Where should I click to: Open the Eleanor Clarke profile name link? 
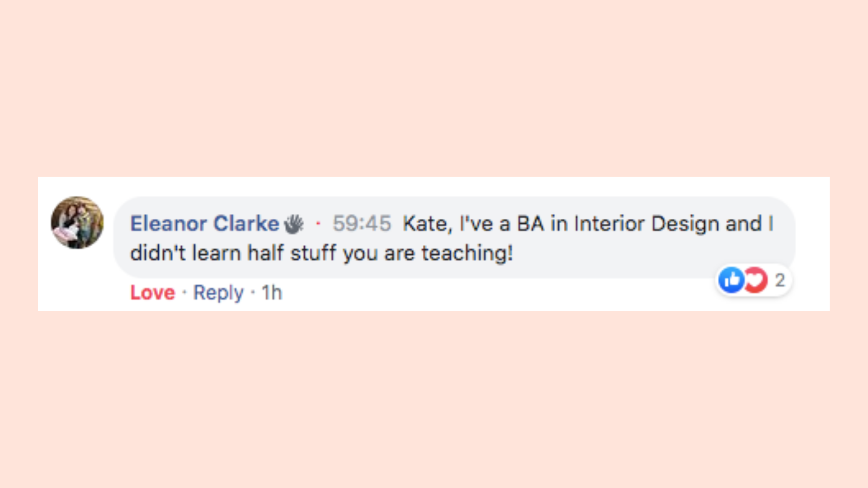pyautogui.click(x=205, y=224)
